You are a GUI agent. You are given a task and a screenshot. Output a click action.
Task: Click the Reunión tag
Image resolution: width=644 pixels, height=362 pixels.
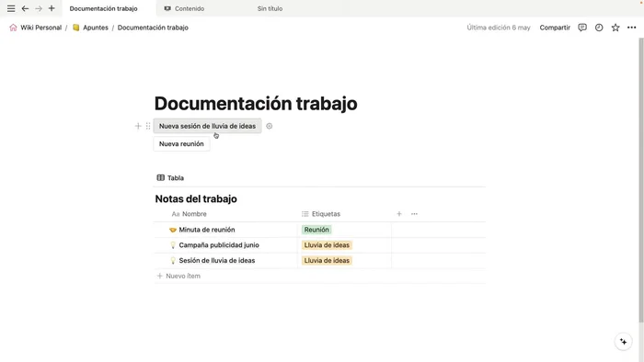point(316,230)
